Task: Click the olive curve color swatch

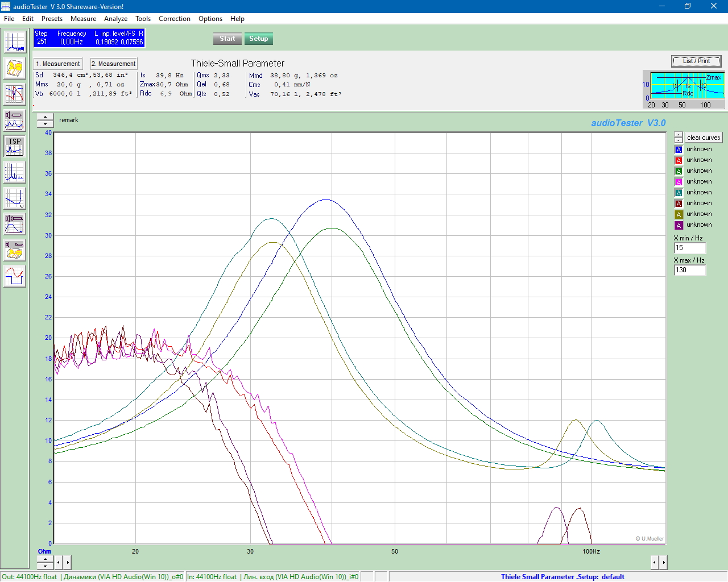Action: (x=679, y=214)
